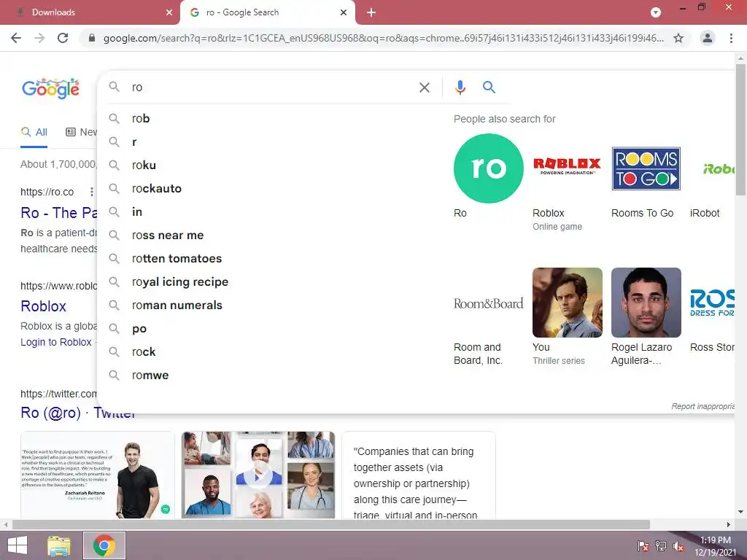
Task: Click the vertical page scrollbar thumb
Action: tap(740, 130)
